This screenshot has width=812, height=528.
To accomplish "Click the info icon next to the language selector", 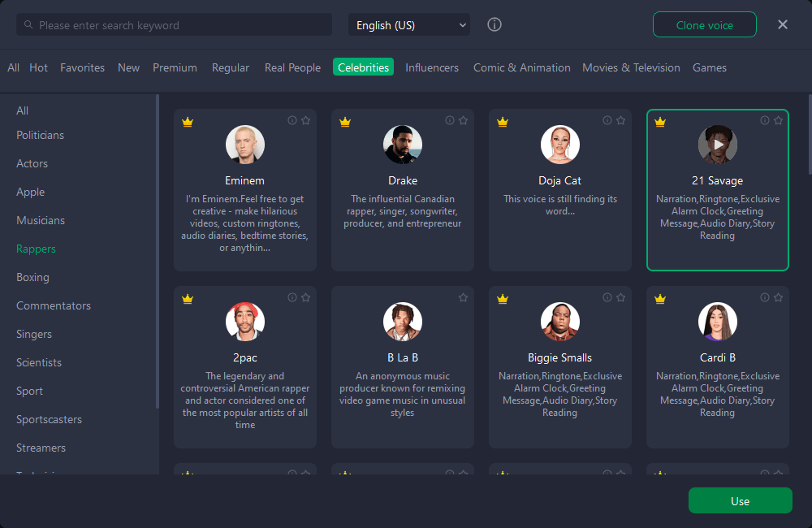I will 495,24.
